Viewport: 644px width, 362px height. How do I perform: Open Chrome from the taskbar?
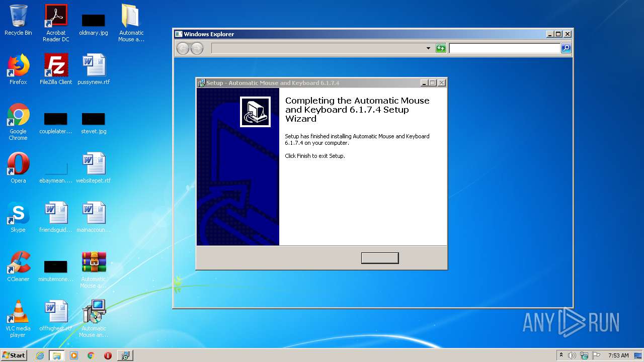(91, 355)
